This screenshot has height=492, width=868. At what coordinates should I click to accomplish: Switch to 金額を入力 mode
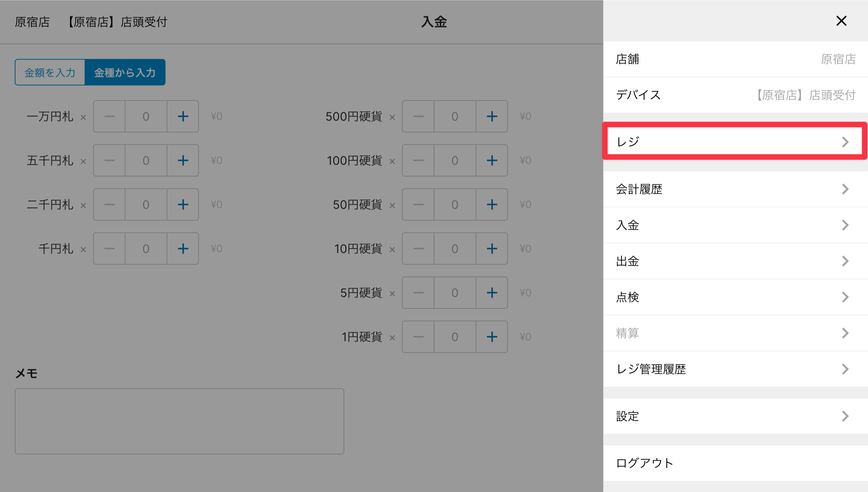[50, 72]
